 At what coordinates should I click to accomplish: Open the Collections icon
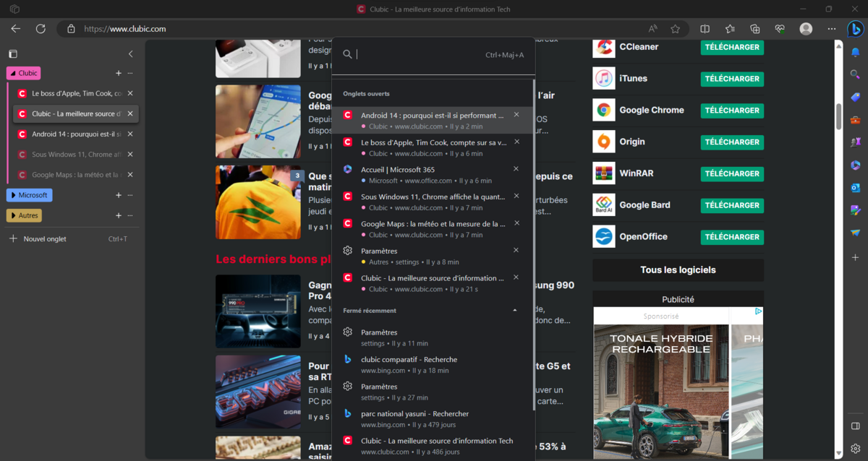click(754, 29)
